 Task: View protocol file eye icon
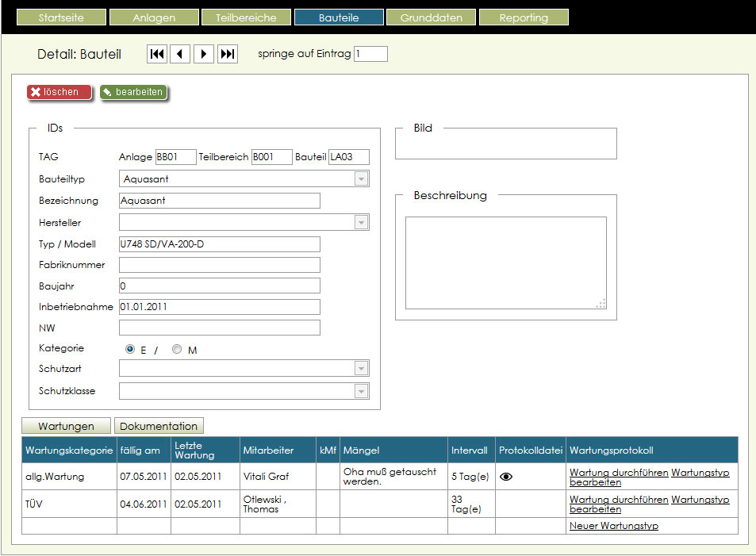506,477
